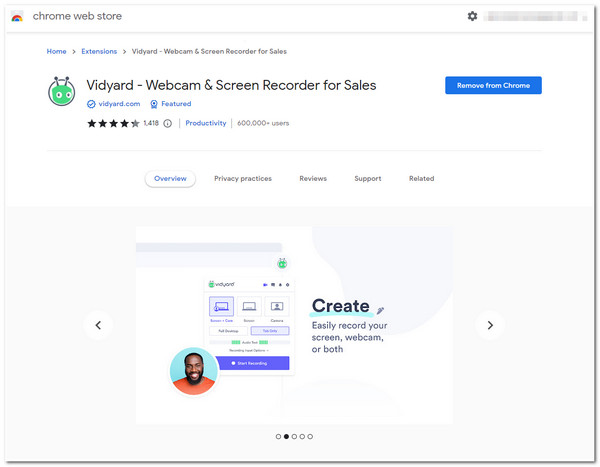600x467 pixels.
Task: Open the Productivity category link
Action: [206, 123]
